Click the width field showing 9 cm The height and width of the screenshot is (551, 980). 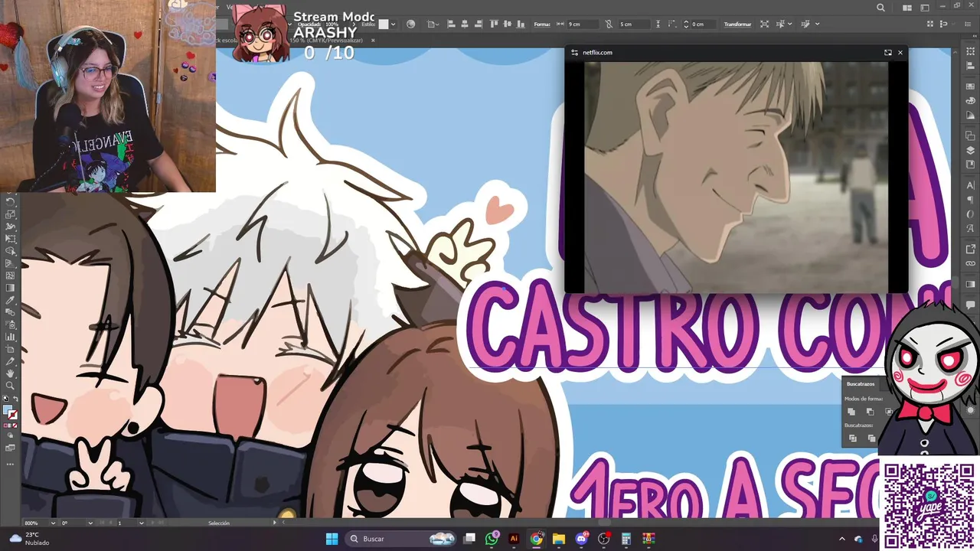(583, 24)
